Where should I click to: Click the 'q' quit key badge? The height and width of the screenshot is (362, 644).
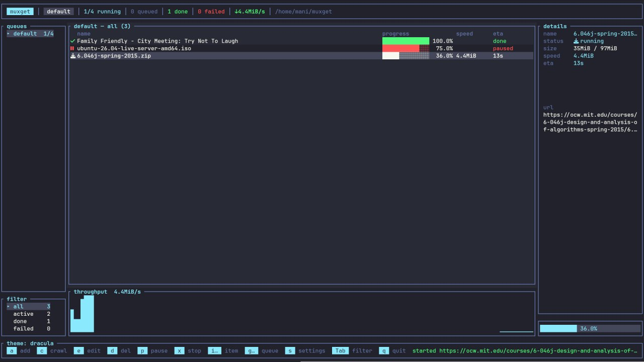[x=384, y=351]
